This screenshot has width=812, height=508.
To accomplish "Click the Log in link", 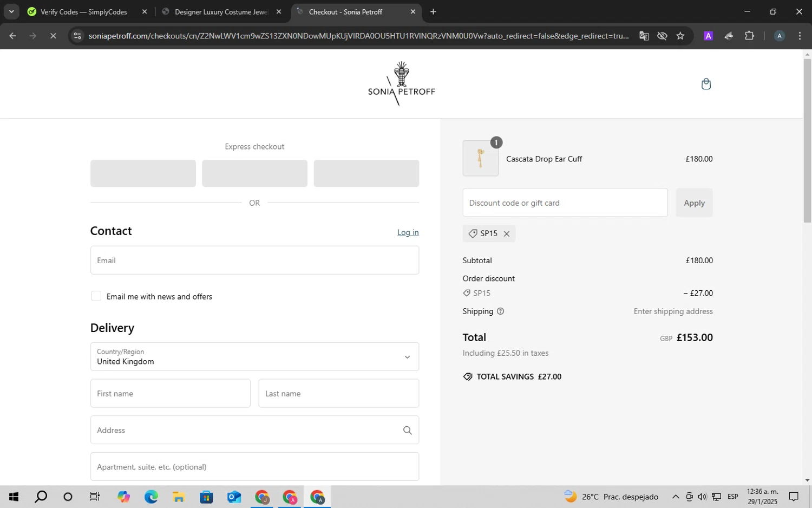I will (x=408, y=232).
